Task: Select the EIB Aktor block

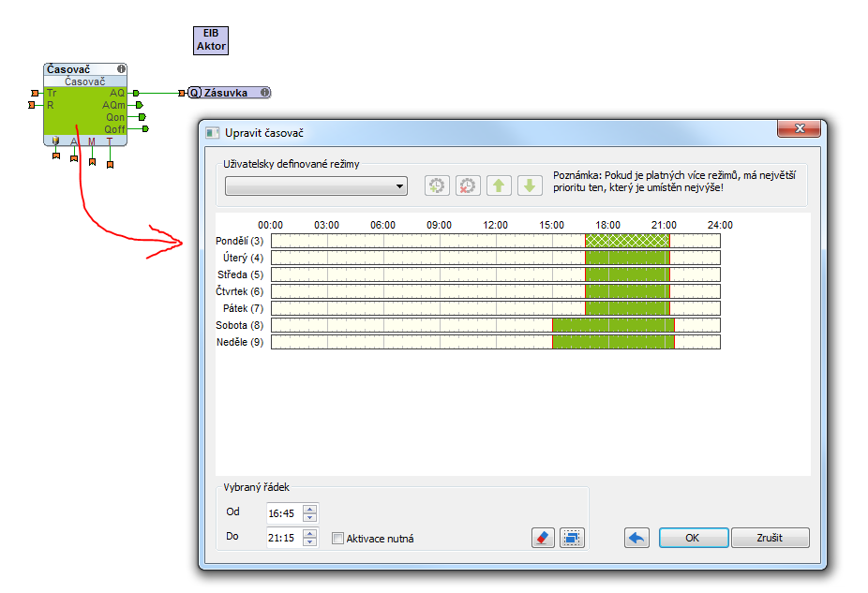Action: tap(211, 39)
